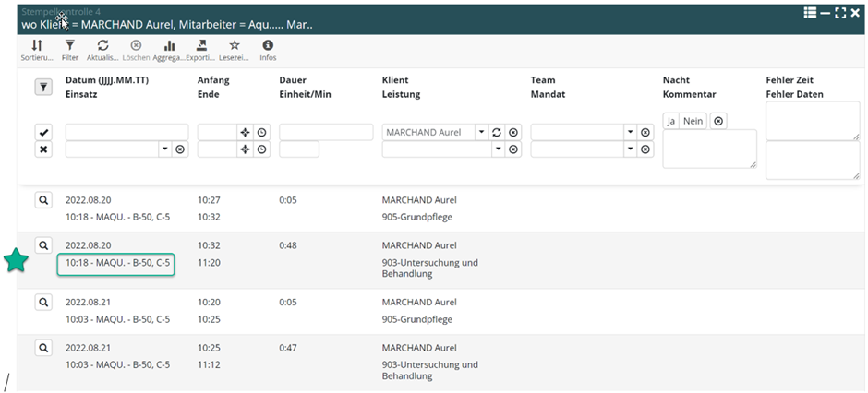Refresh list with Aktualisieren icon
This screenshot has height=393, width=868.
(102, 46)
